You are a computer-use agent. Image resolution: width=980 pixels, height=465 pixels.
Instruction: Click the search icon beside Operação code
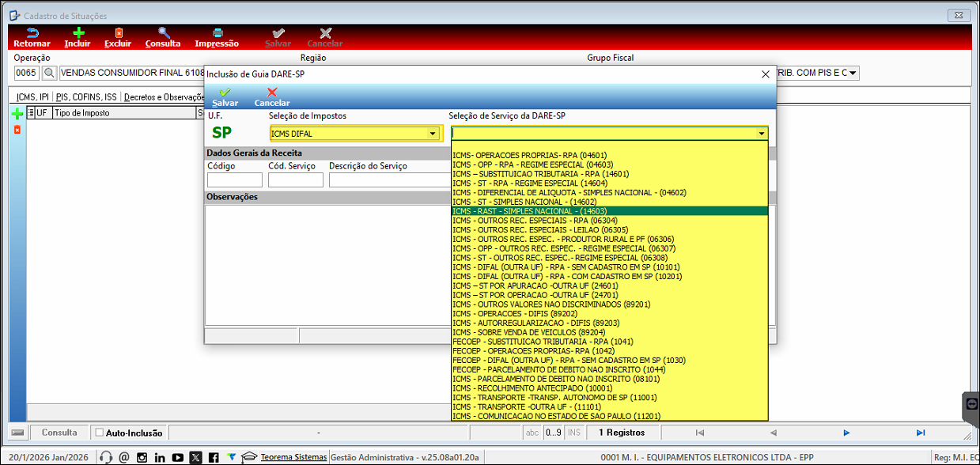[49, 73]
